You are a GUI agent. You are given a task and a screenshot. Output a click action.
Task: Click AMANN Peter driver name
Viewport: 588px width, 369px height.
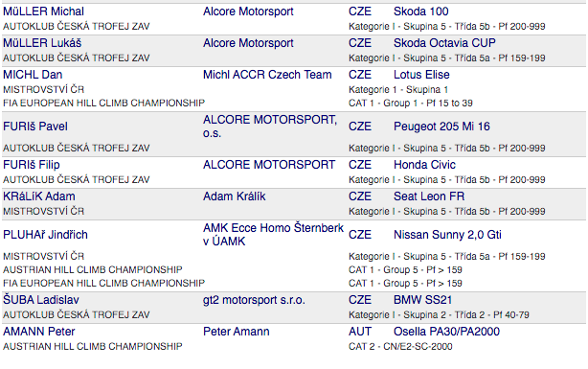(x=39, y=331)
